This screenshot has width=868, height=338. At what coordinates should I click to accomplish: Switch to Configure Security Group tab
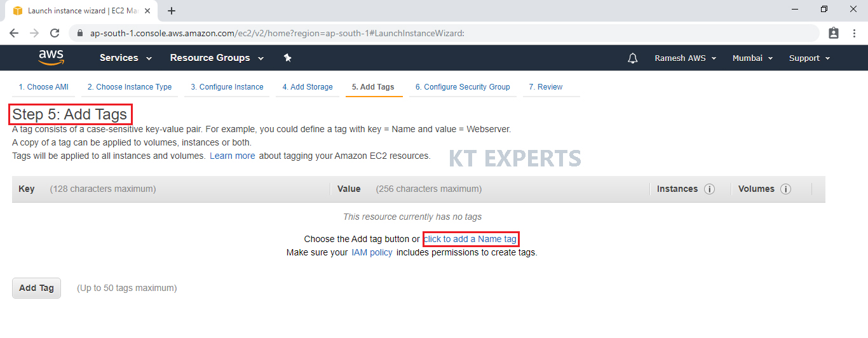pyautogui.click(x=463, y=87)
